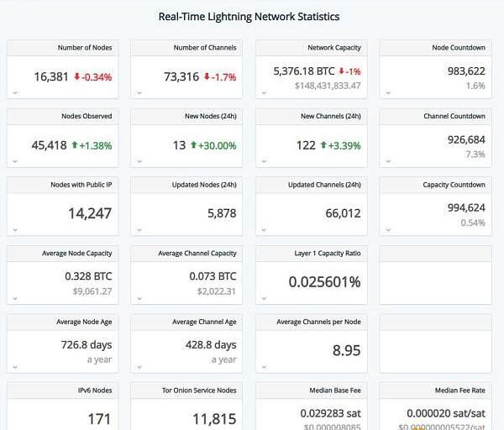
Task: Expand chevron in Nodes with Public IP card
Action: coord(15,230)
